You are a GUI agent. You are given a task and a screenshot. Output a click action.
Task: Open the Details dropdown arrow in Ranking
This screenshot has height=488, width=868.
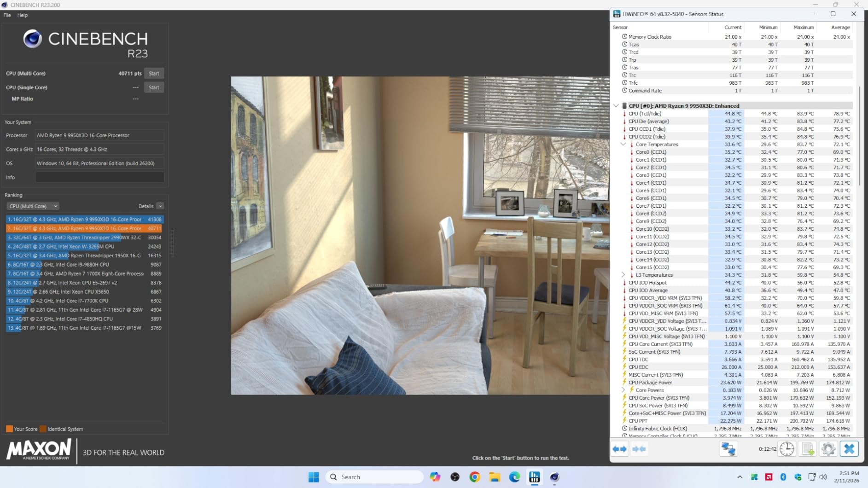[x=160, y=206]
